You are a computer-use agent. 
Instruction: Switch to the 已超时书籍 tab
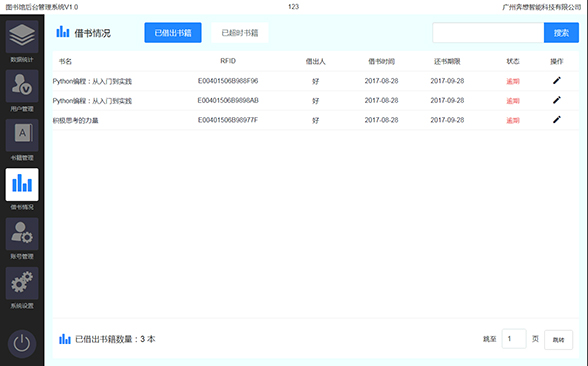[240, 33]
